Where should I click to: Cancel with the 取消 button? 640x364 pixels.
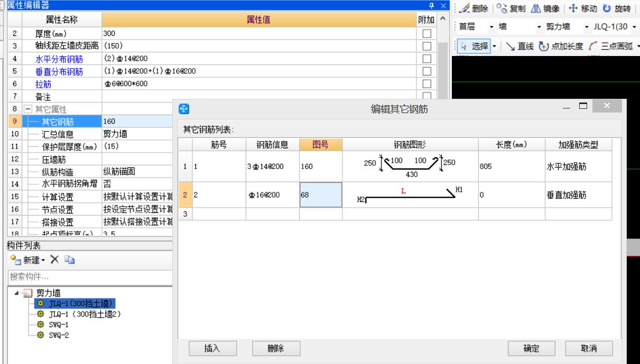point(589,348)
